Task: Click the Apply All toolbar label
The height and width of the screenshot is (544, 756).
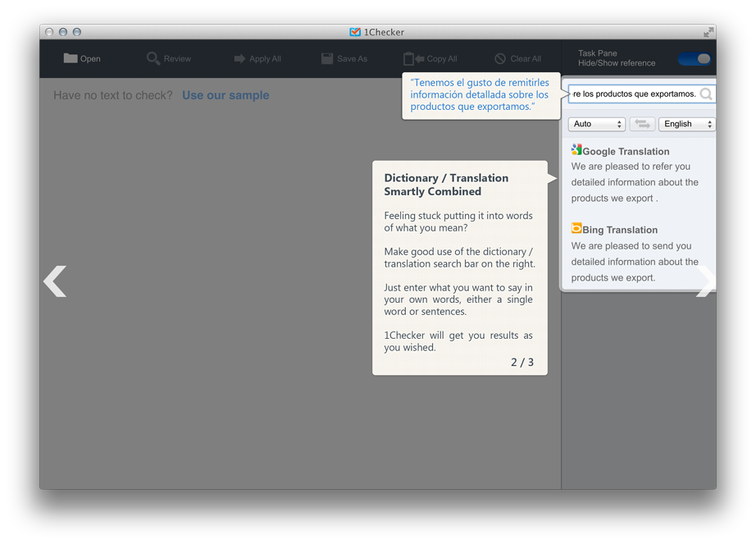Action: [x=265, y=59]
